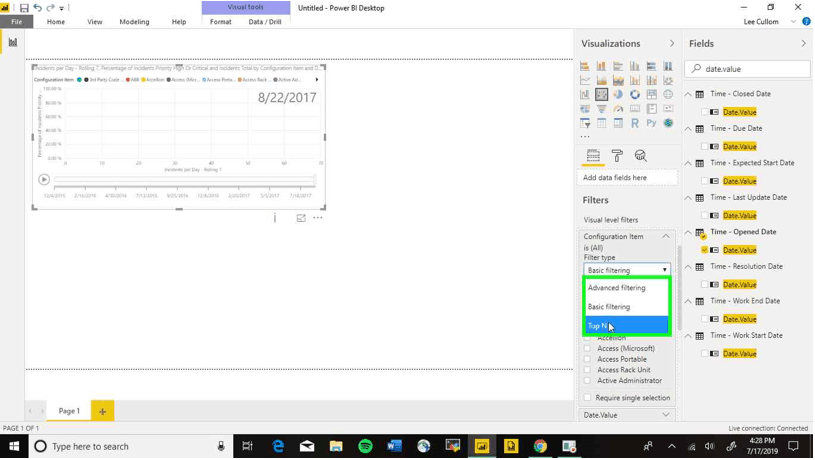815x460 pixels.
Task: Open Focus mode for the visual
Action: tap(301, 218)
